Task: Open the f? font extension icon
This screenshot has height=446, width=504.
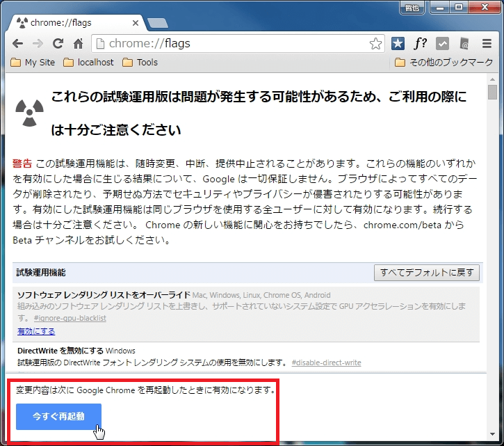Action: 420,43
